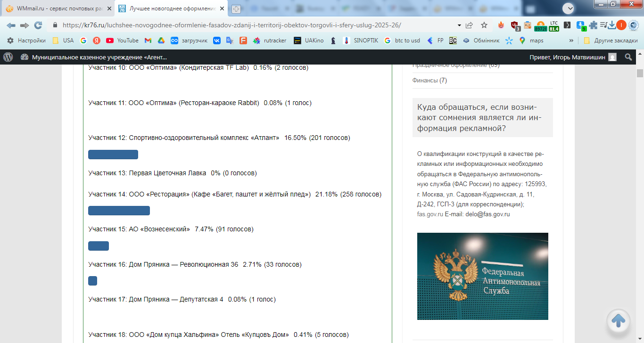Open the YouTube bookmark
The image size is (644, 343).
coord(122,41)
